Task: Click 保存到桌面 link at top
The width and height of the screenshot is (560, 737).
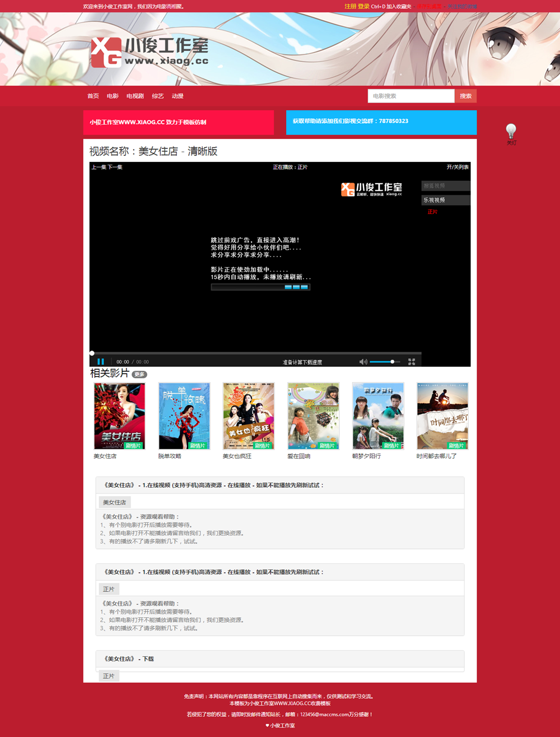Action: (428, 6)
